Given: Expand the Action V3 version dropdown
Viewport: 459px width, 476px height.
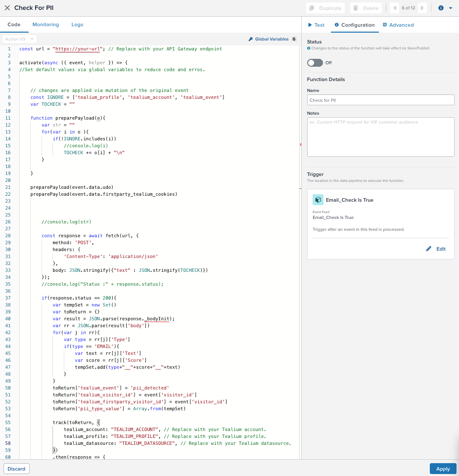Looking at the screenshot, I should coord(19,39).
